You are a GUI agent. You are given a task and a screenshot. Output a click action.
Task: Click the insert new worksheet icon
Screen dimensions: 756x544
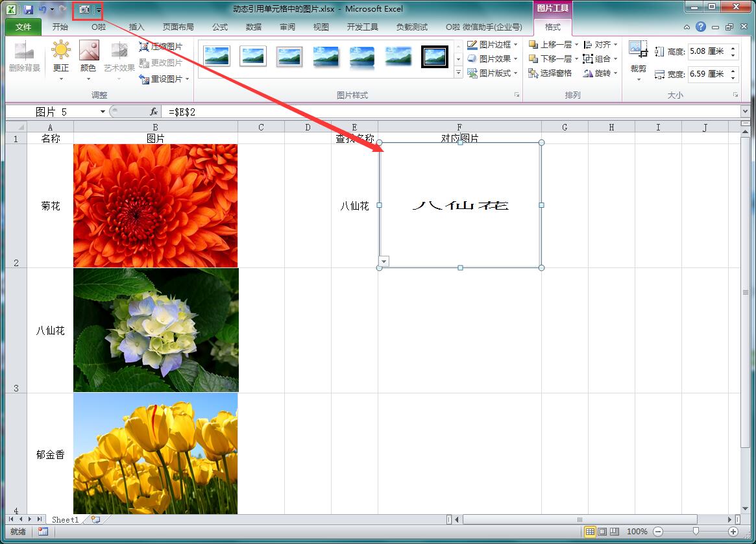96,519
